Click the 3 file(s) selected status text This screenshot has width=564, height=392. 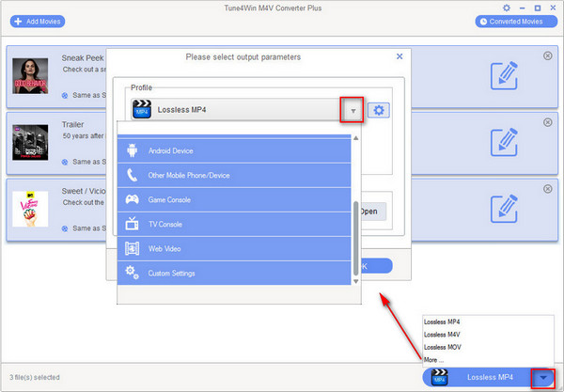point(35,377)
